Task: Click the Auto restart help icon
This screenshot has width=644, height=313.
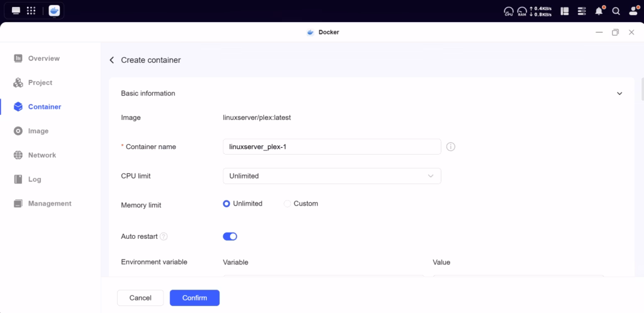Action: click(164, 237)
